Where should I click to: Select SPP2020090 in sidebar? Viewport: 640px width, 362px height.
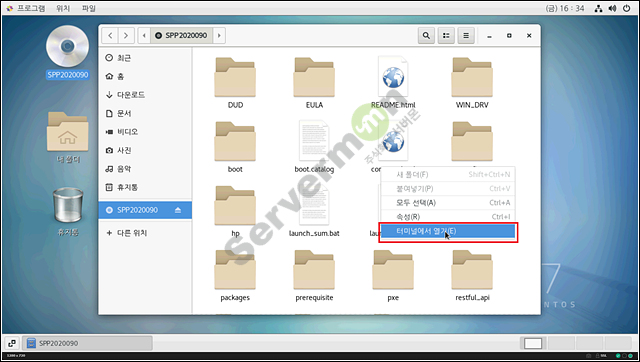(145, 210)
